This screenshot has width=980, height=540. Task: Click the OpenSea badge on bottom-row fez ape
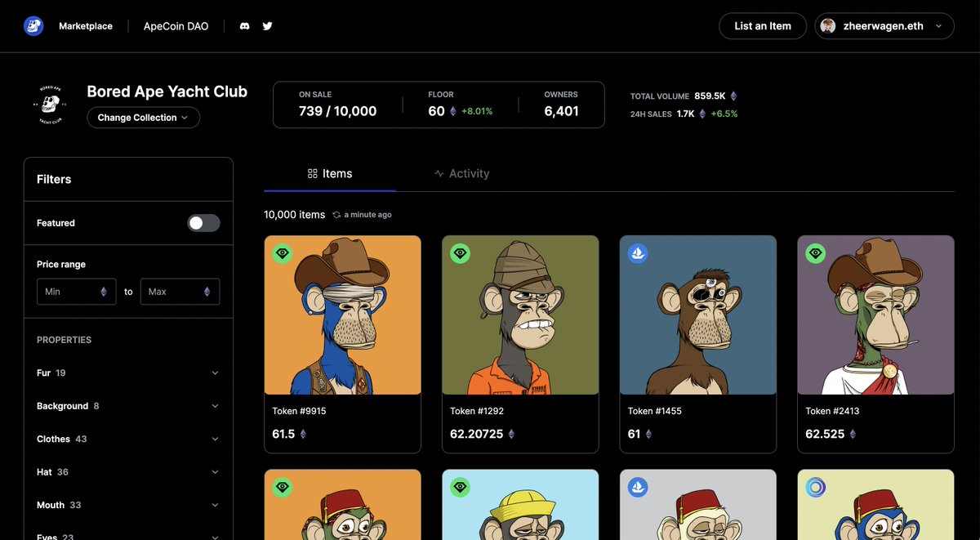point(638,488)
